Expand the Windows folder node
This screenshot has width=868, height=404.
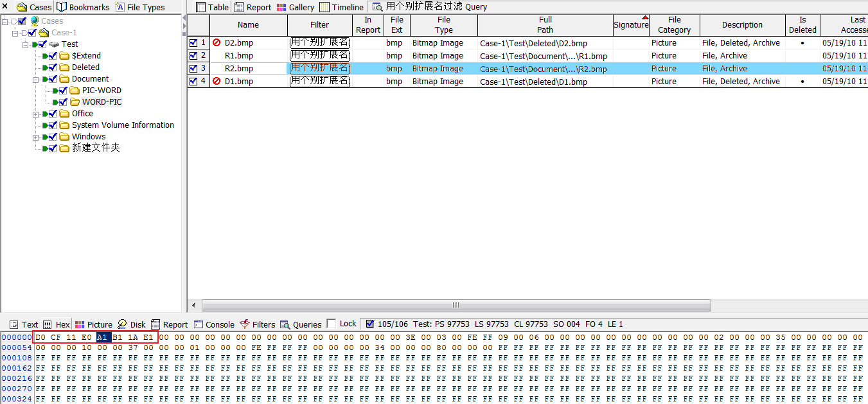click(36, 137)
